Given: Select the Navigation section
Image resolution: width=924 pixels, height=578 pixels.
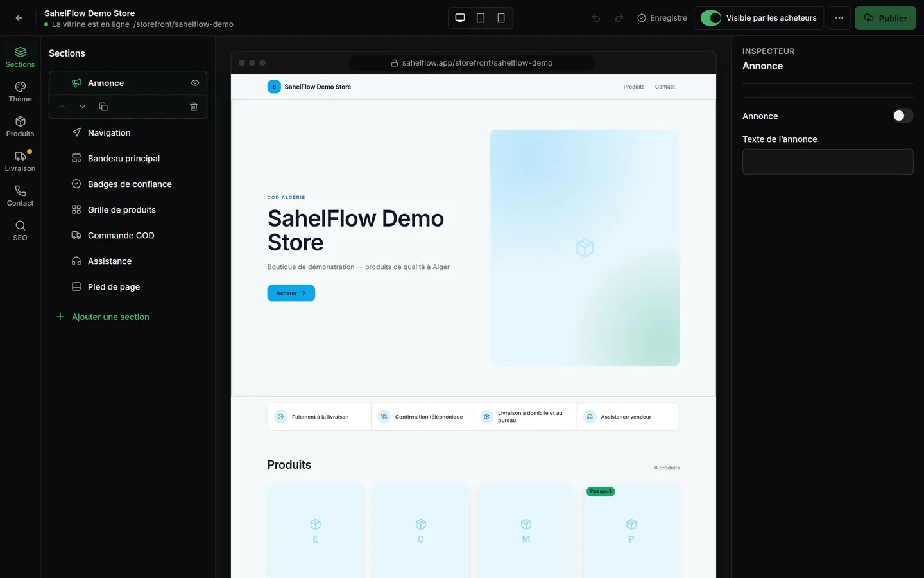Looking at the screenshot, I should (x=128, y=133).
